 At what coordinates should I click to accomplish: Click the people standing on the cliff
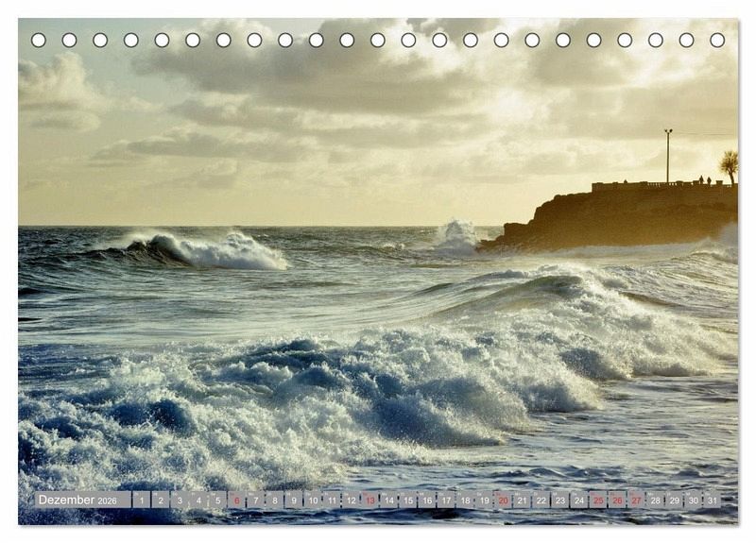(x=703, y=179)
